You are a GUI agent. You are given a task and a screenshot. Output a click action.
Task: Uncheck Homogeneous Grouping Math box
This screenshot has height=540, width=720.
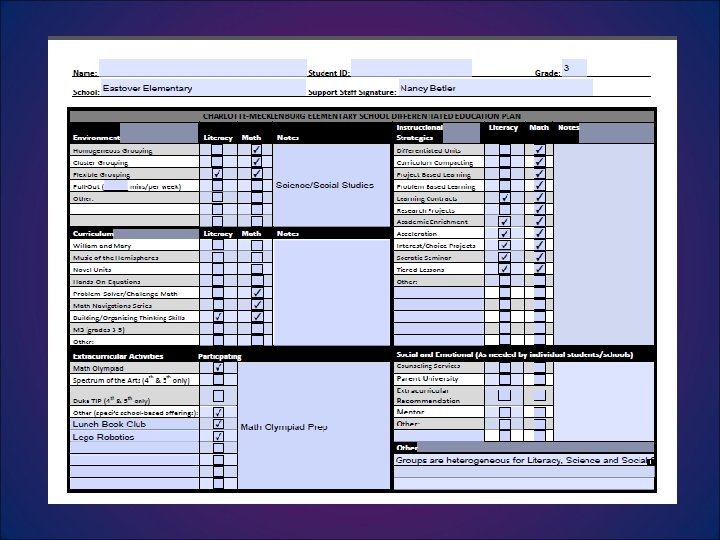point(257,150)
